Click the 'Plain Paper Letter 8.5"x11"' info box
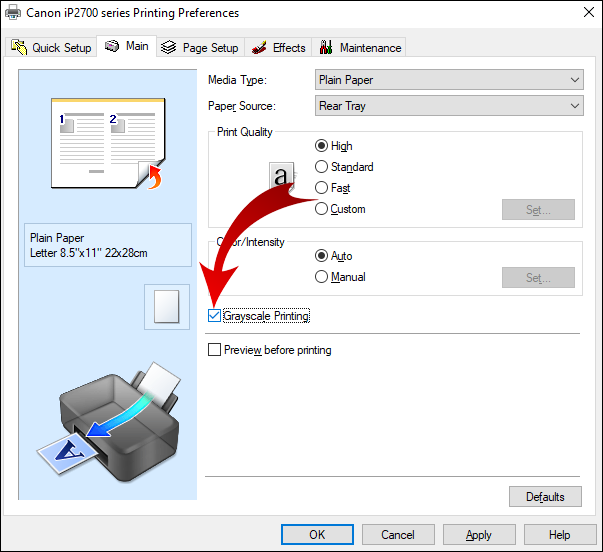The height and width of the screenshot is (552, 603). 108,245
